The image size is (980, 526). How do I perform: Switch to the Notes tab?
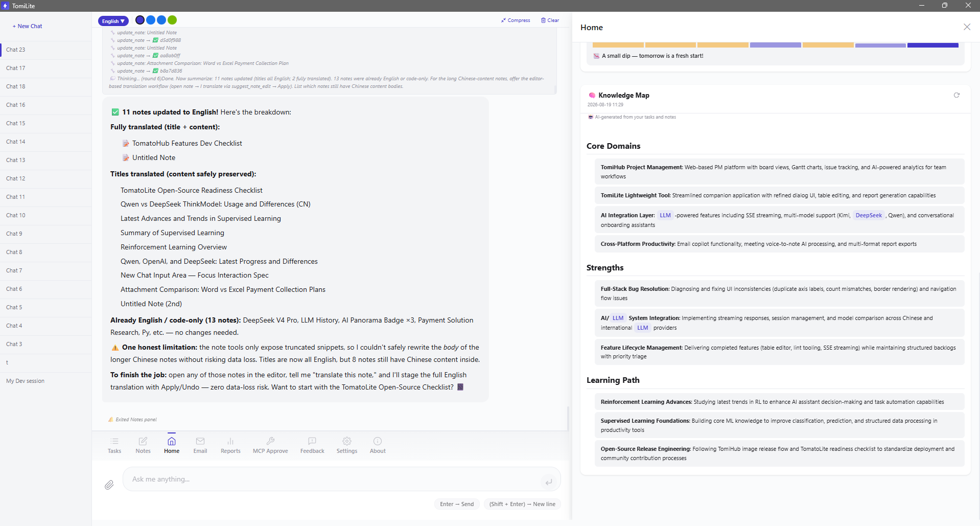pyautogui.click(x=143, y=445)
